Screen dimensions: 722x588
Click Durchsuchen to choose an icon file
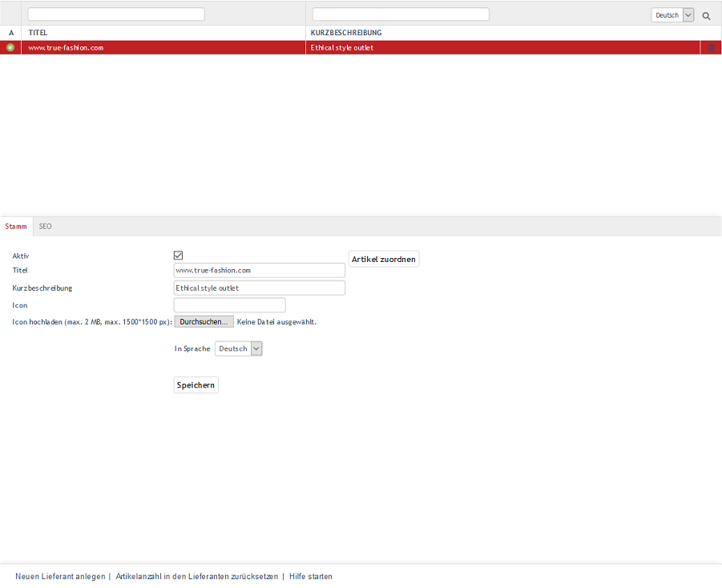tap(204, 322)
